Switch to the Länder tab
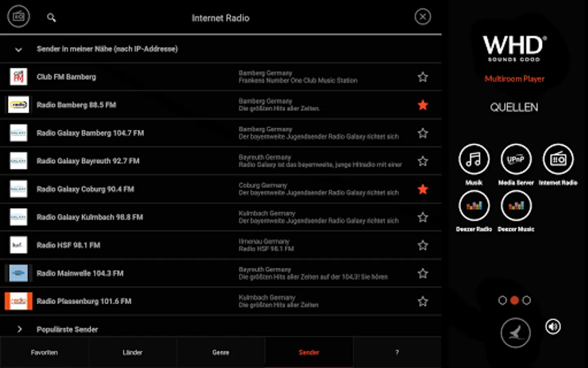 (132, 352)
